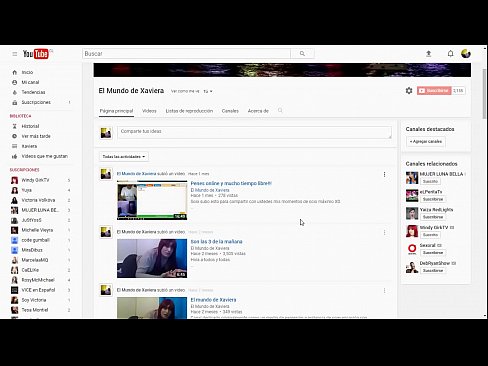Open Historial in the sidebar
Screen dimensions: 488x366
[x=30, y=126]
